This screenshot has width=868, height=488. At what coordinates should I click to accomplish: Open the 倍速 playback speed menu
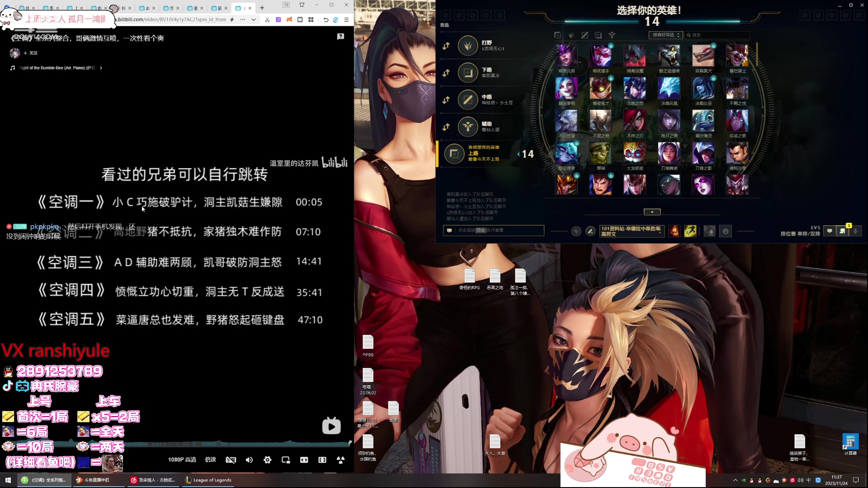coord(211,460)
